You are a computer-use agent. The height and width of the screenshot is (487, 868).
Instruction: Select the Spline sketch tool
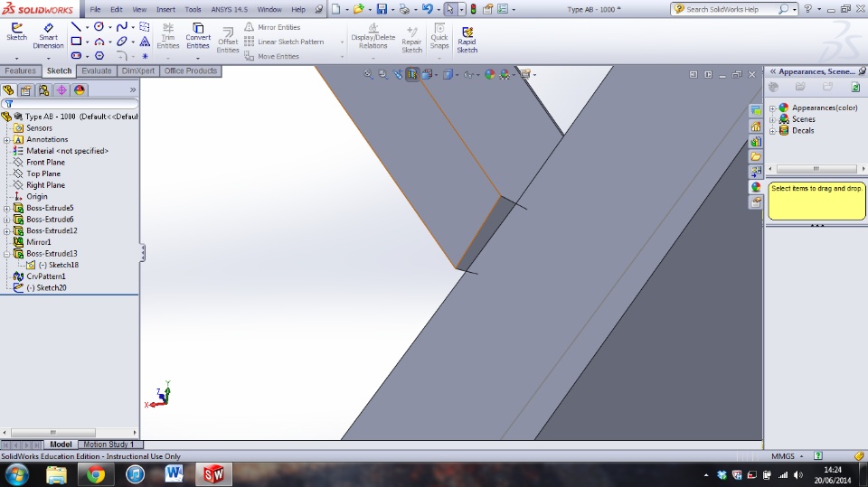point(122,26)
